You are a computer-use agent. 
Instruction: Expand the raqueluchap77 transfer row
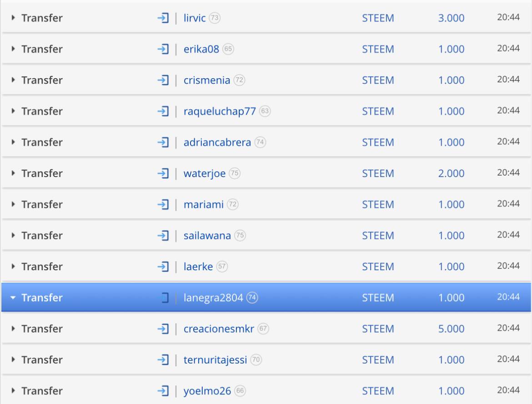(x=13, y=111)
